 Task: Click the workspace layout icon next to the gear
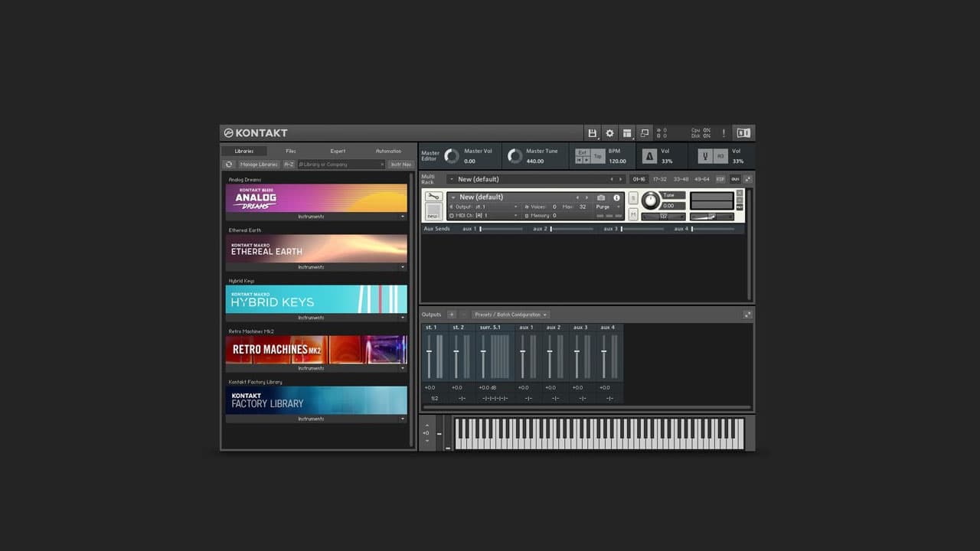coord(627,132)
